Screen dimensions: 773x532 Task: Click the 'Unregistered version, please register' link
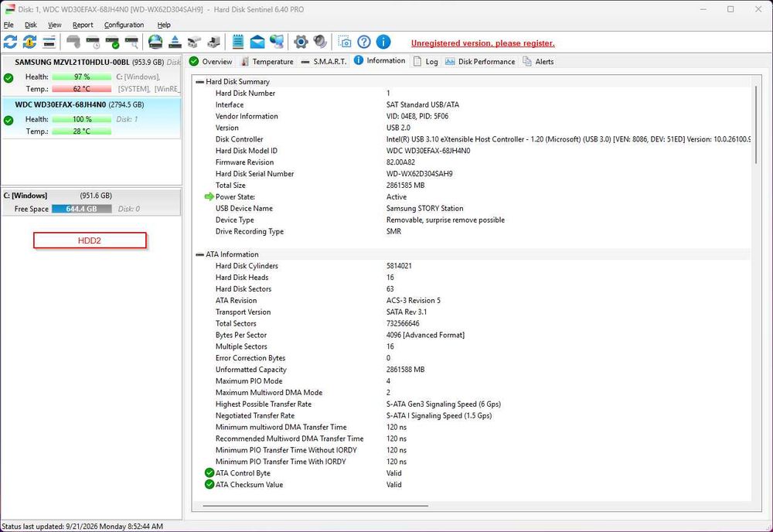click(482, 43)
